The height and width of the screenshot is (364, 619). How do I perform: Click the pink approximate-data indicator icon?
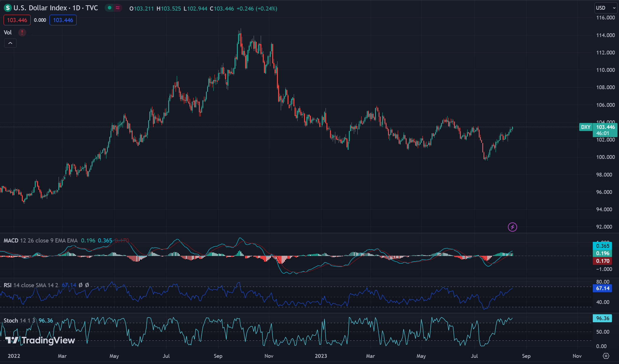click(x=118, y=8)
